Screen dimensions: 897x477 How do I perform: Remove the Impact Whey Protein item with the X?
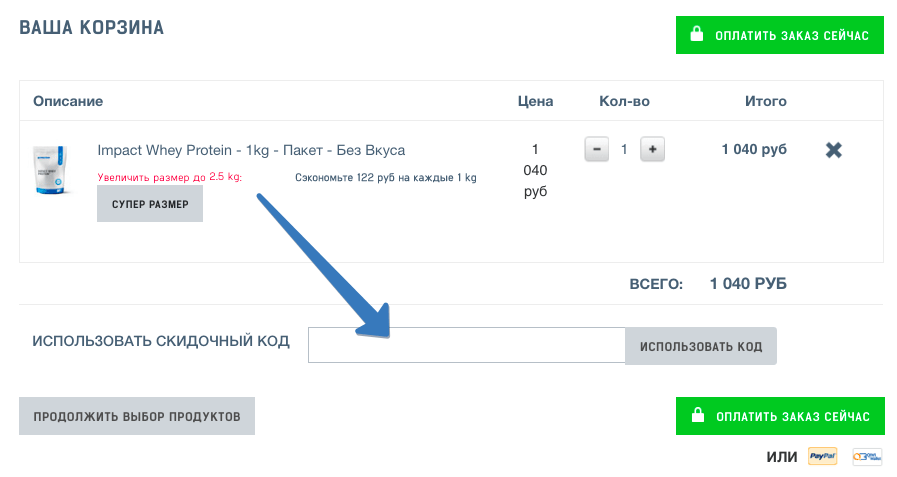click(x=833, y=150)
